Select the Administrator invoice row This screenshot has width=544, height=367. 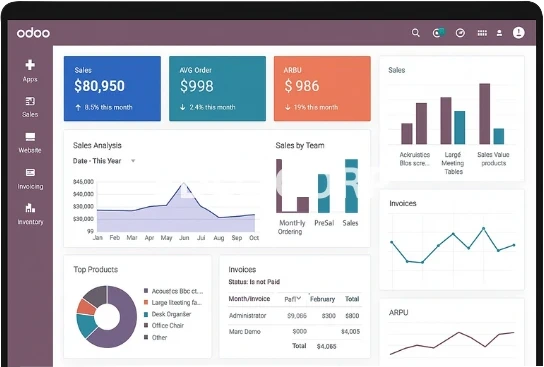(x=295, y=316)
